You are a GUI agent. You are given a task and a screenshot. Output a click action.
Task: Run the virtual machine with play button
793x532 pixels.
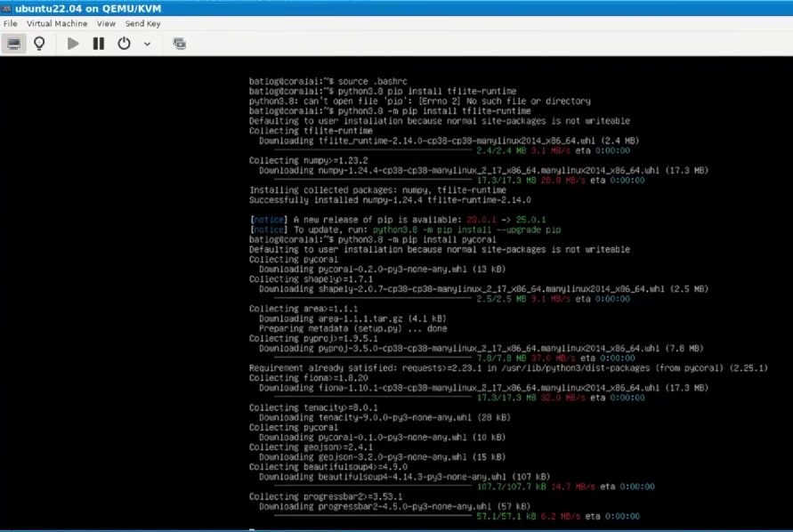pos(73,44)
